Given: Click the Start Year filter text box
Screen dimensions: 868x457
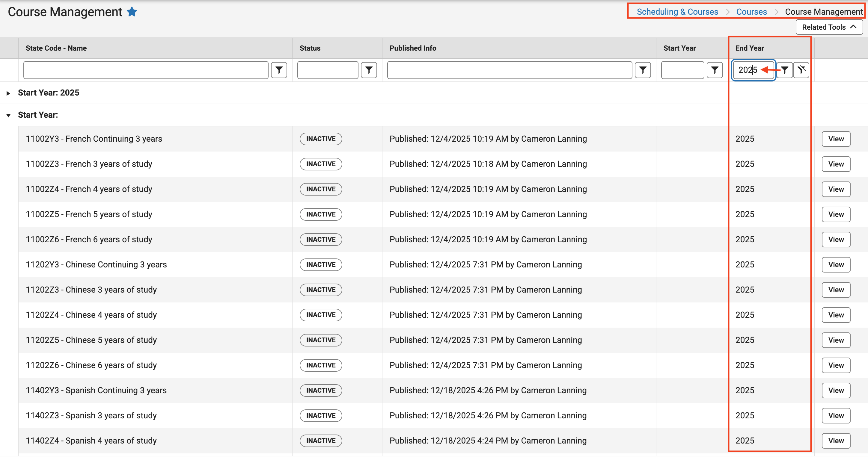Looking at the screenshot, I should point(682,70).
